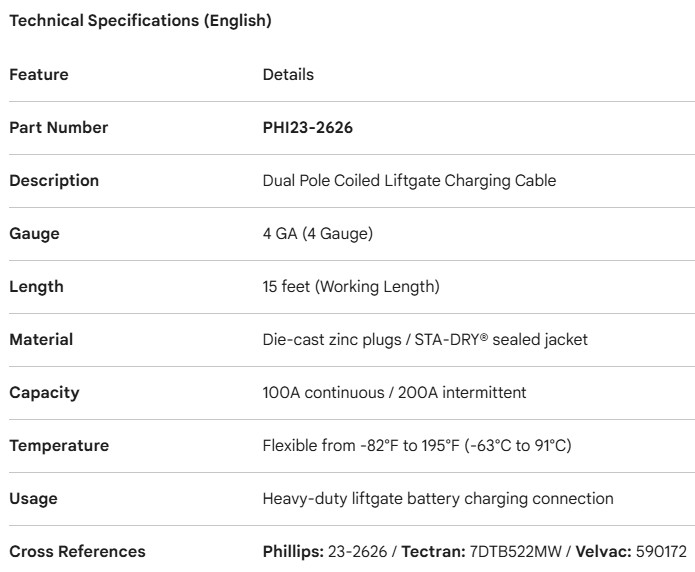Click the Length row label
Screen dimensions: 695x572
point(36,287)
